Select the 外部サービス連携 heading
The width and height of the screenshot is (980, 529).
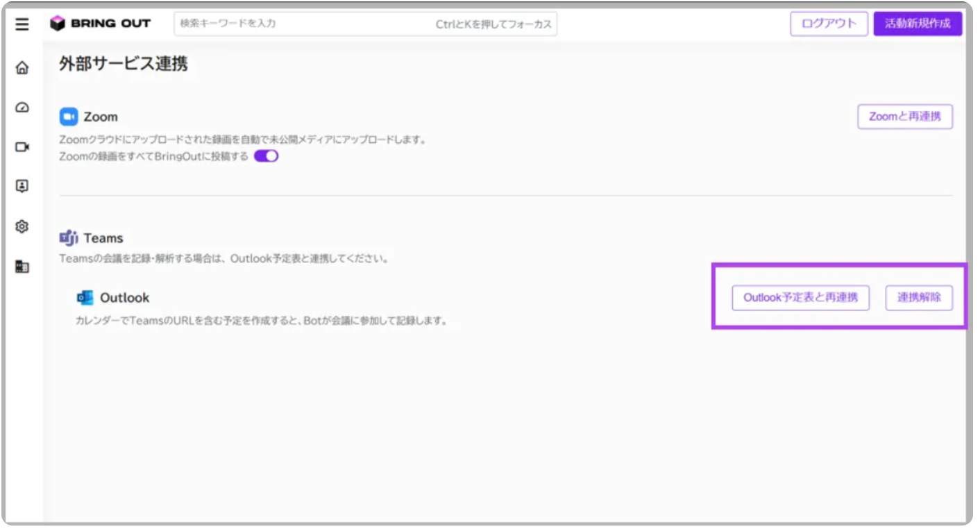tap(124, 65)
